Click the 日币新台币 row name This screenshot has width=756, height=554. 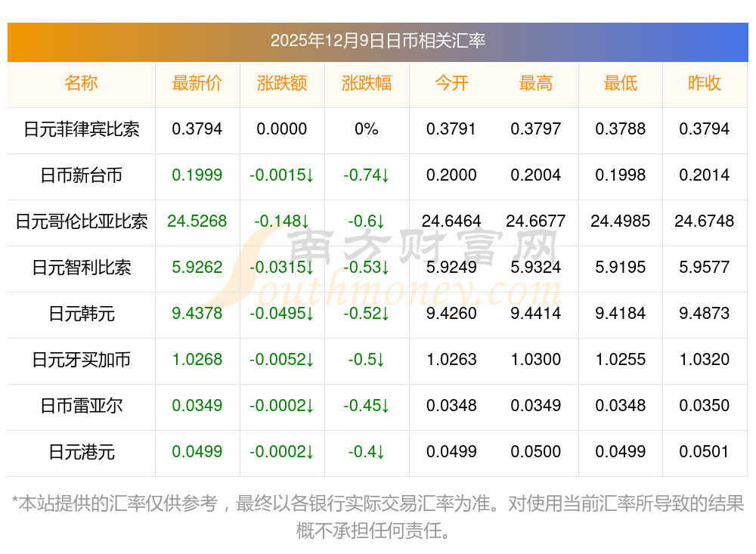pyautogui.click(x=82, y=175)
